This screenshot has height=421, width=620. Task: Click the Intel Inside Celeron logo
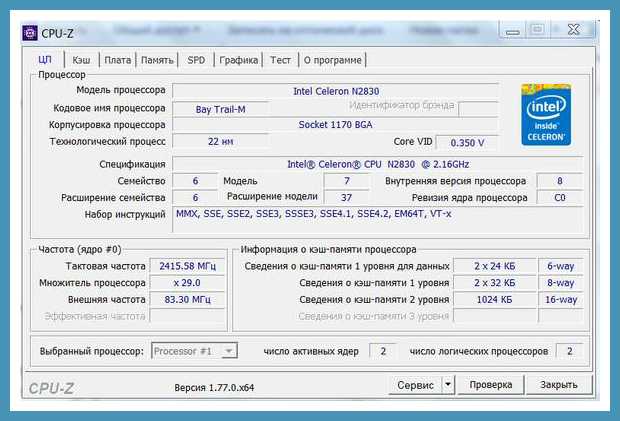coord(546,115)
